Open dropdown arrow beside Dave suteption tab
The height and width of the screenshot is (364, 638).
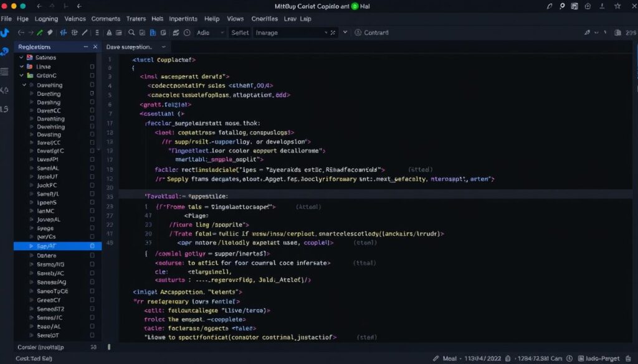[164, 47]
